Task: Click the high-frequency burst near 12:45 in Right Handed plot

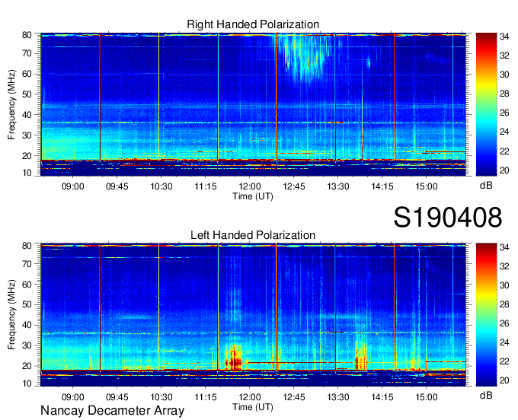Action: pyautogui.click(x=305, y=56)
